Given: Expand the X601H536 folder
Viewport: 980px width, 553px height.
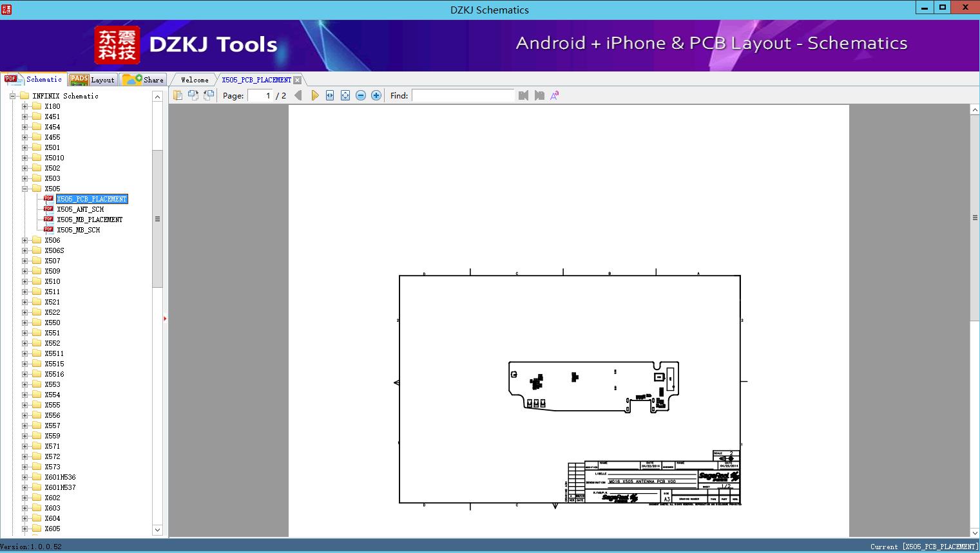Looking at the screenshot, I should pyautogui.click(x=24, y=477).
